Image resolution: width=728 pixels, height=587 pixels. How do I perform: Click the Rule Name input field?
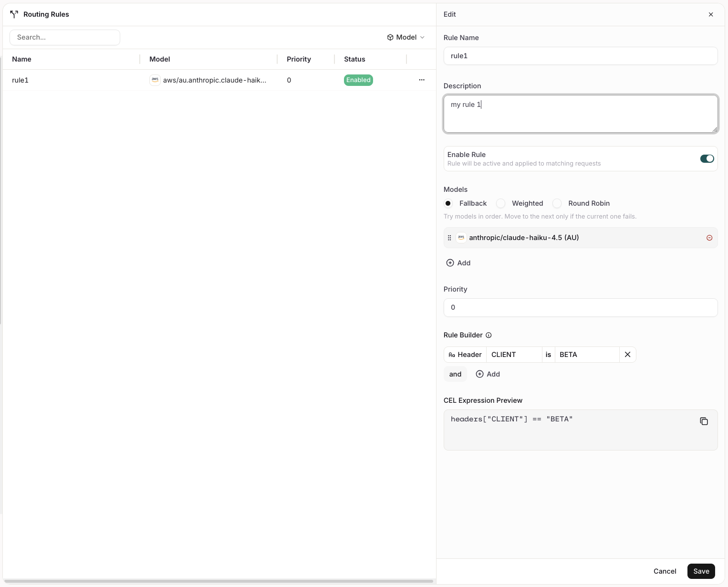pyautogui.click(x=581, y=56)
